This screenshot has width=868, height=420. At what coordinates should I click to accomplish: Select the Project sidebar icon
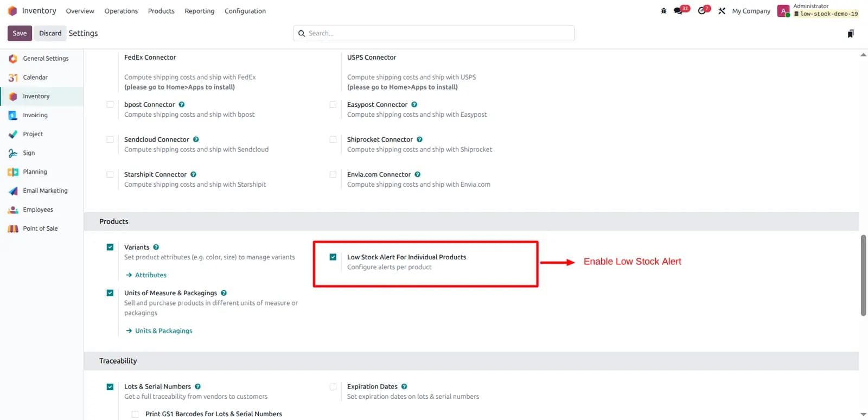tap(13, 134)
